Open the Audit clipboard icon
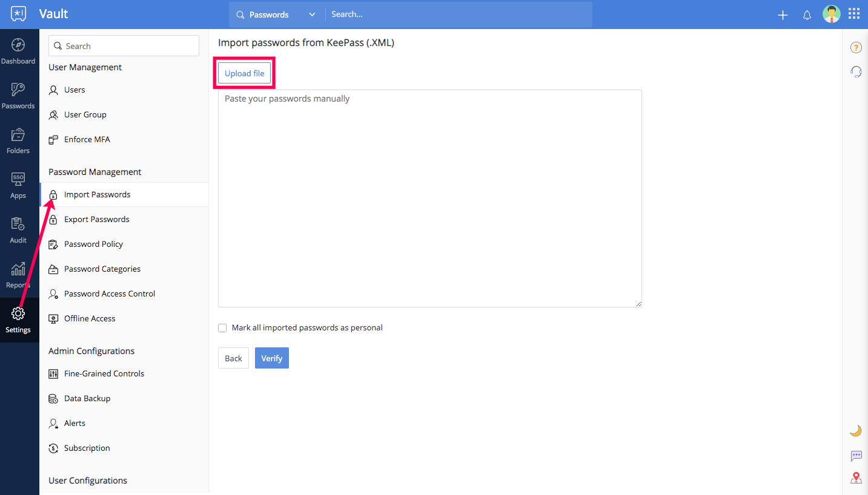This screenshot has height=495, width=868. (18, 224)
